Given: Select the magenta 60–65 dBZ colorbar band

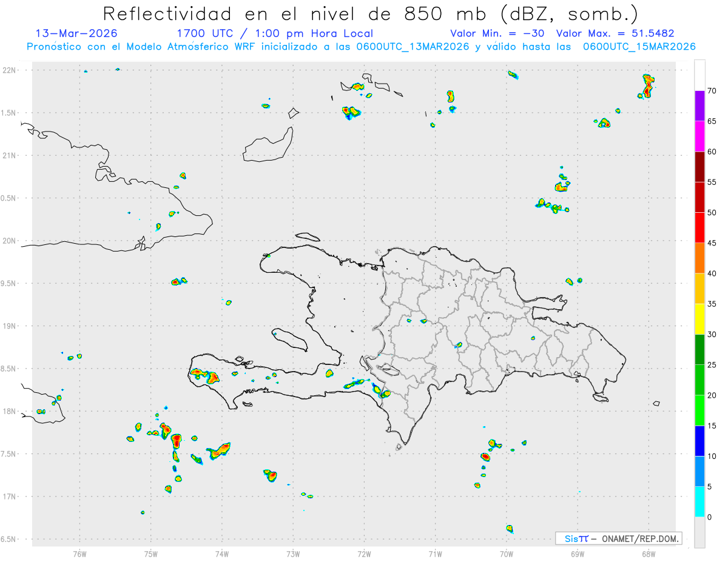Looking at the screenshot, I should pos(699,136).
